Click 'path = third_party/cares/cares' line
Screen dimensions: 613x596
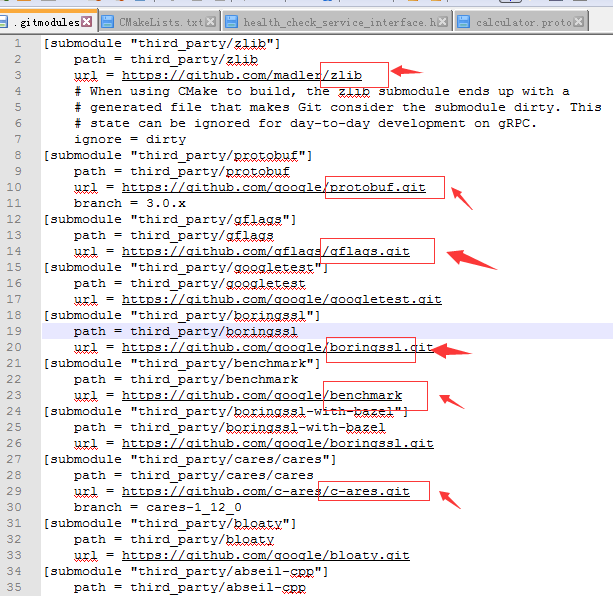[x=194, y=476]
